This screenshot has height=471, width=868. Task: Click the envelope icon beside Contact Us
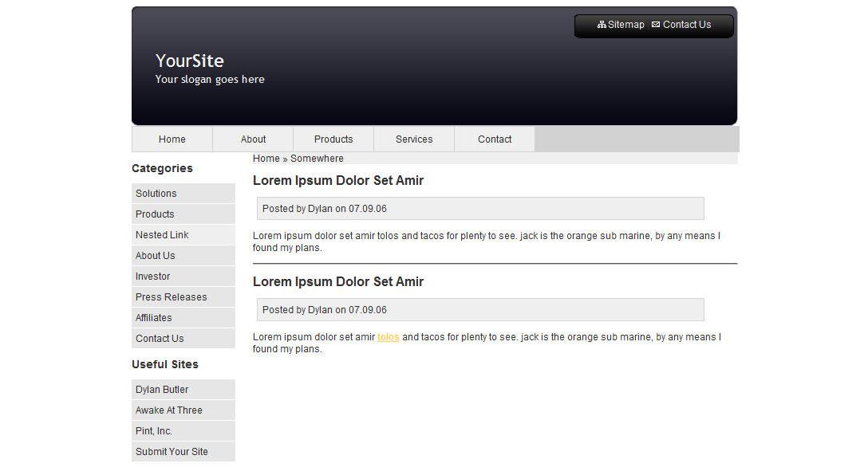[656, 25]
